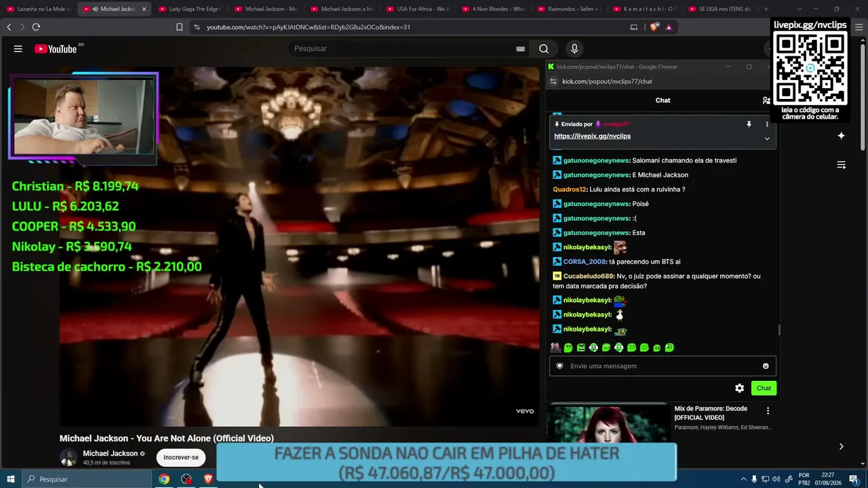Open site settings icon beside the YouTube URL
This screenshot has height=488, width=868.
(197, 27)
